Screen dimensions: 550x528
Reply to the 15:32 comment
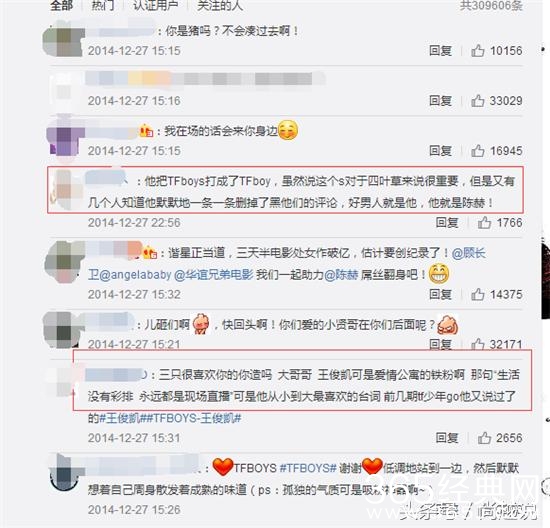[x=440, y=294]
